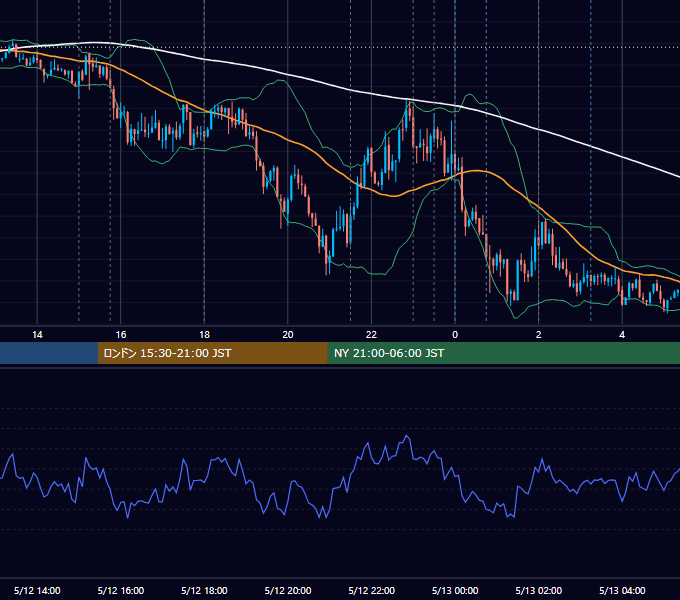Screen dimensions: 680x600
Task: Click the 5/13 02:00 date label
Action: click(x=539, y=590)
